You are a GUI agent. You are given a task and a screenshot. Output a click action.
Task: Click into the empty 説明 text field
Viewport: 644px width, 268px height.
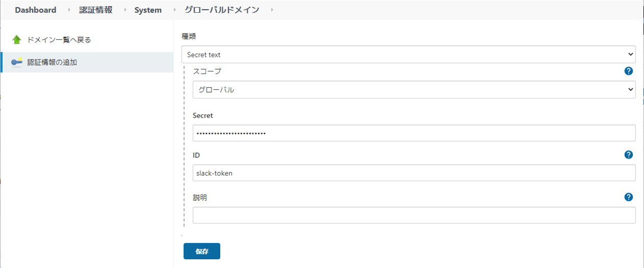(x=414, y=215)
